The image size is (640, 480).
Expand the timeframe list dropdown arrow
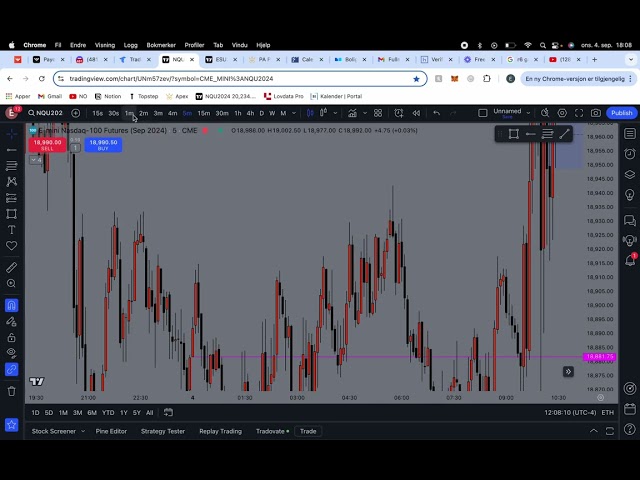coord(294,113)
